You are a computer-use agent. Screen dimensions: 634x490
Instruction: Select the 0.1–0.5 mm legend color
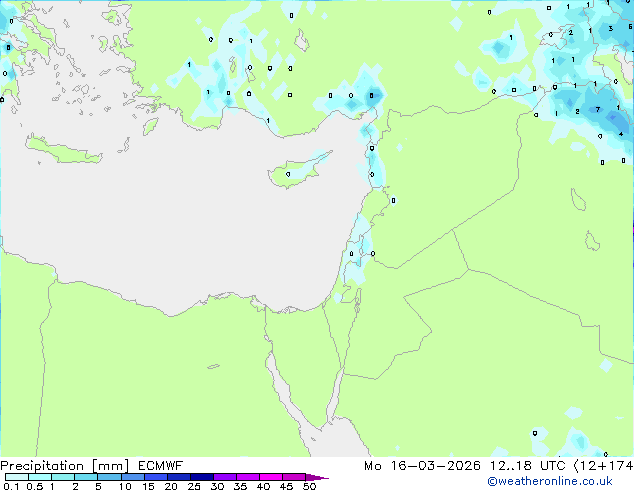(17, 477)
